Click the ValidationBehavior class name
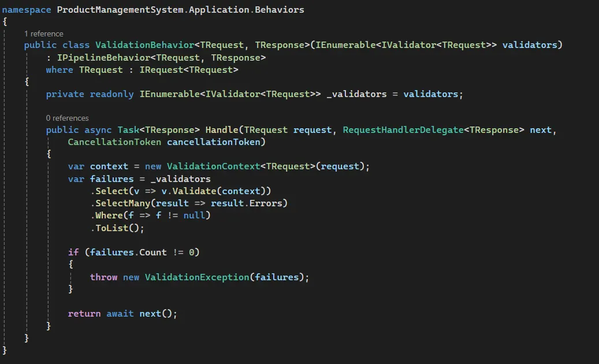The height and width of the screenshot is (364, 599). click(x=144, y=44)
